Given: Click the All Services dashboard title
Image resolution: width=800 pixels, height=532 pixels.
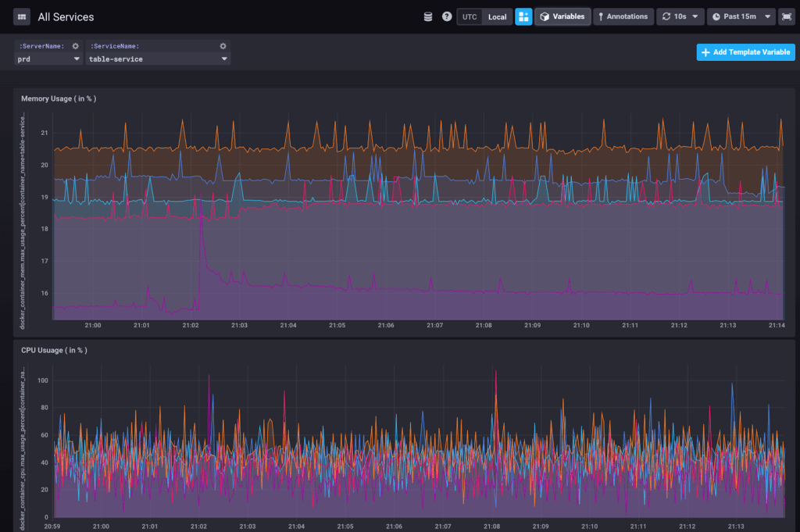Looking at the screenshot, I should [x=66, y=16].
